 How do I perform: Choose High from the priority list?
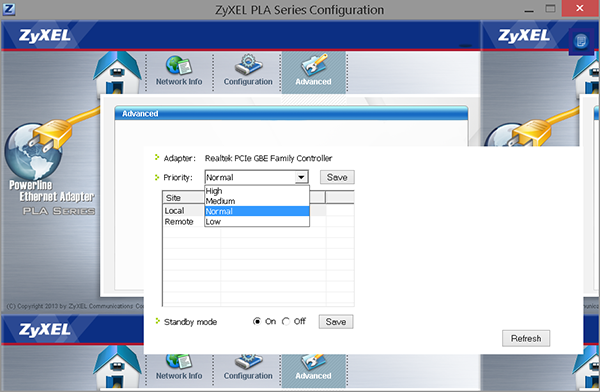coord(257,191)
